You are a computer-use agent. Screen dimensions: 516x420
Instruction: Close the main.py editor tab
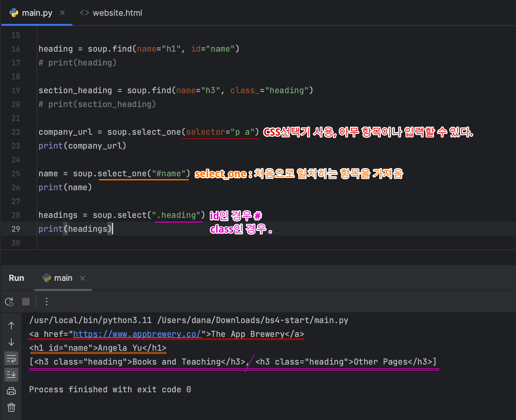pyautogui.click(x=62, y=13)
